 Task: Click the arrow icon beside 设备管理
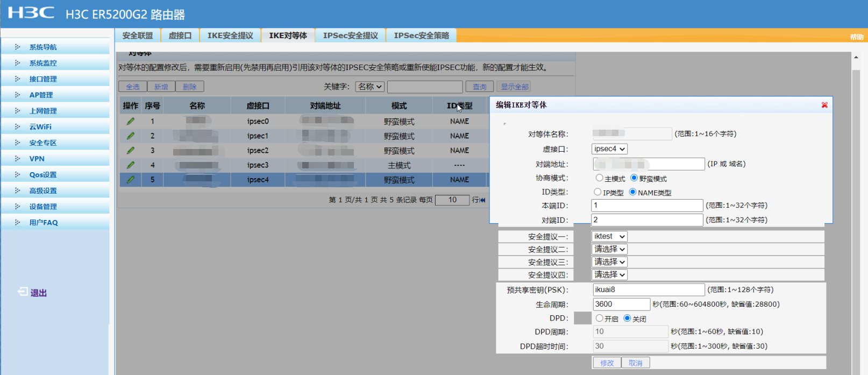coord(17,207)
